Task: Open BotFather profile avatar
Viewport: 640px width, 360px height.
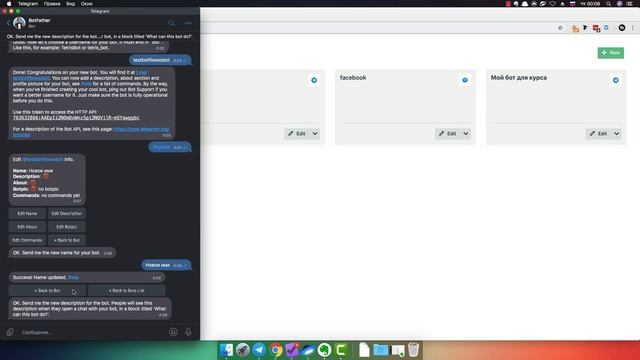Action: click(x=19, y=23)
